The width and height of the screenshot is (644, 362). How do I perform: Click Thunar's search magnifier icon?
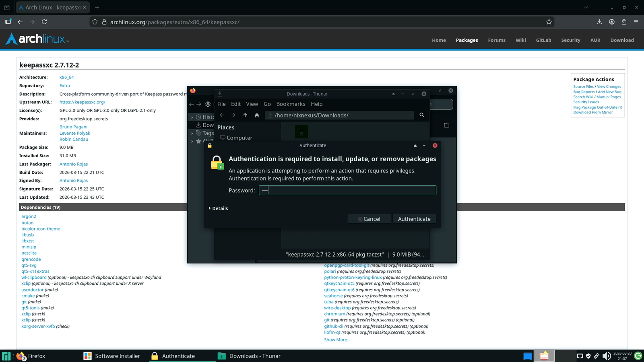point(422,115)
